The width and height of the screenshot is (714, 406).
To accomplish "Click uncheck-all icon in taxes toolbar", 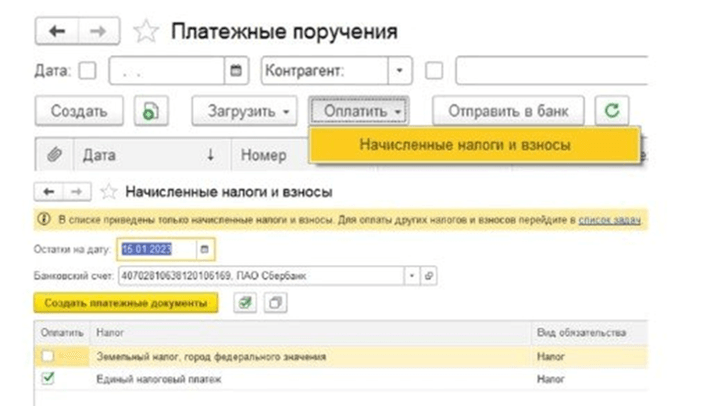I will 278,301.
